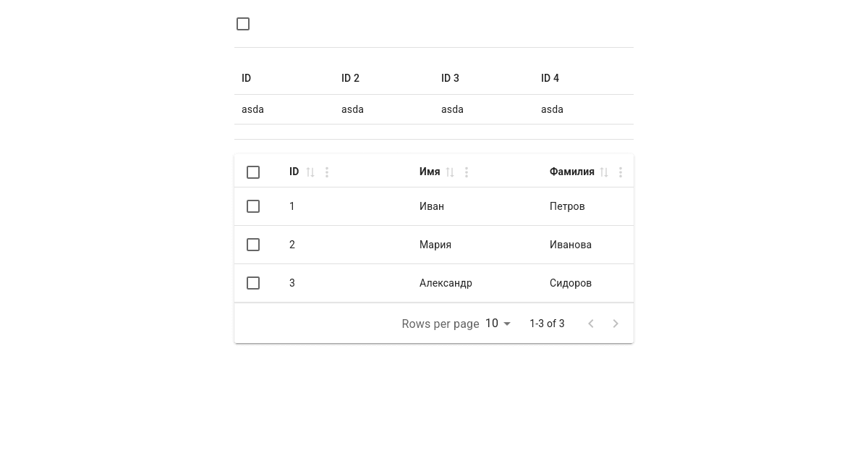
Task: Toggle the checkbox above the filter panel
Action: point(243,24)
